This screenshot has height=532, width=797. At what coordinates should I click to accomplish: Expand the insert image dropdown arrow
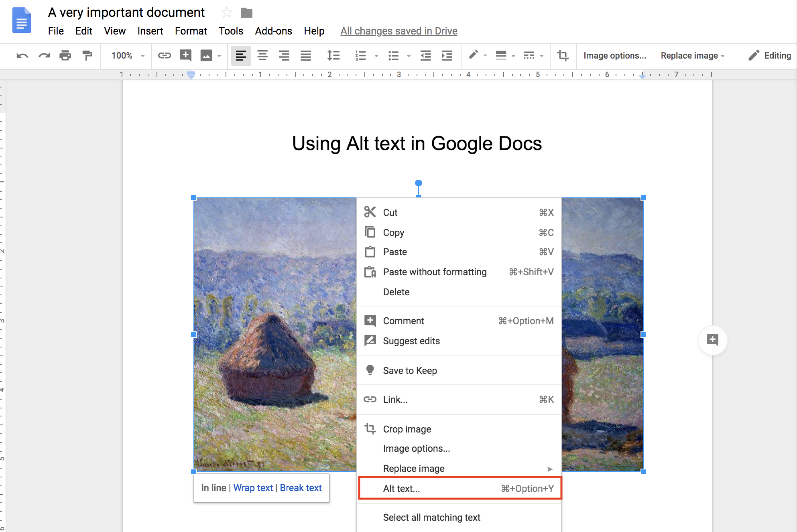(x=219, y=56)
